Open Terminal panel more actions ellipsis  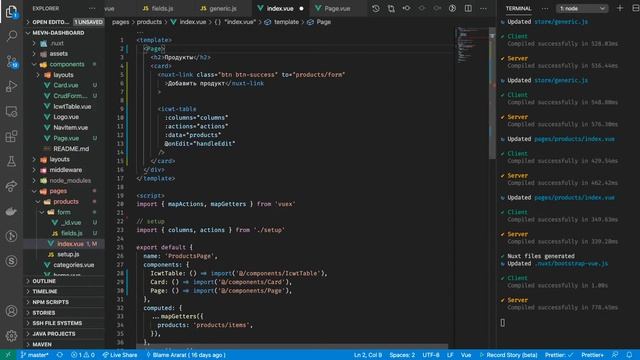point(545,8)
